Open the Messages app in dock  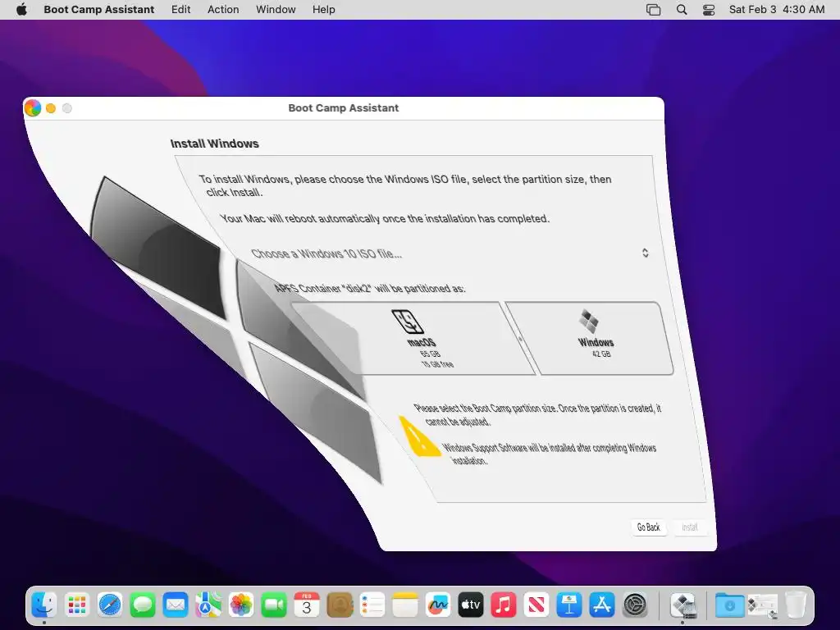[x=143, y=605]
